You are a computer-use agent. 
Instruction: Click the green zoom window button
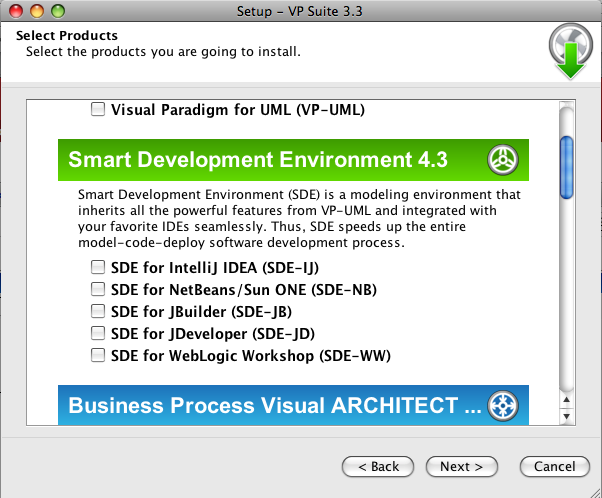point(58,11)
